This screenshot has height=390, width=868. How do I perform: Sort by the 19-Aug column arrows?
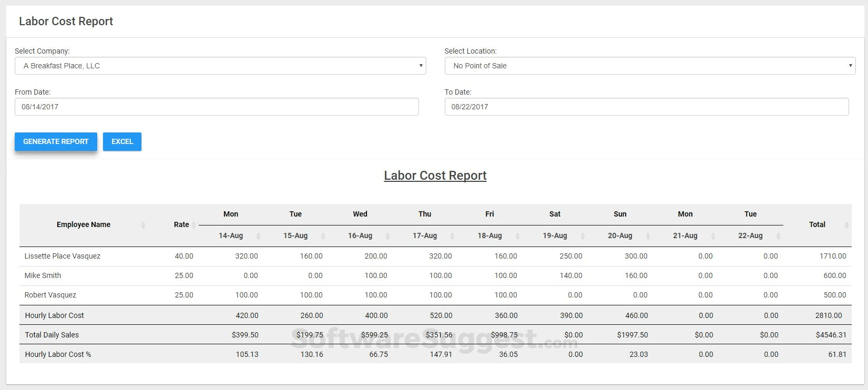coord(583,236)
